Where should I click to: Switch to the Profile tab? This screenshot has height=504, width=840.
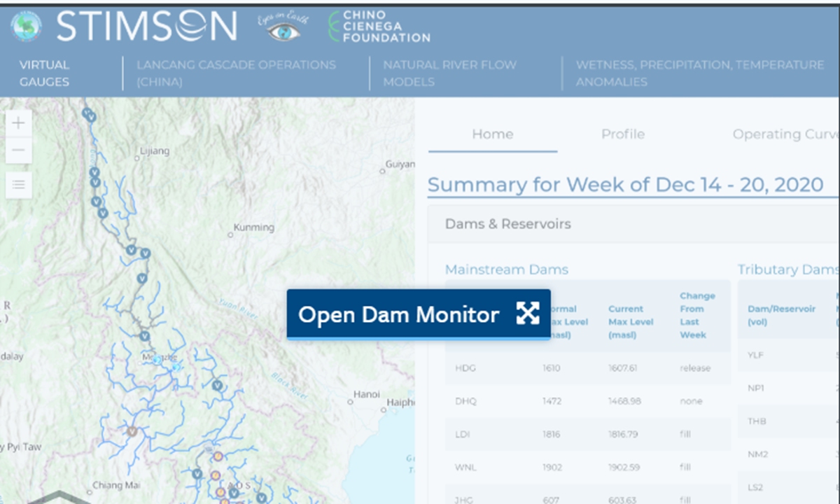[x=622, y=134]
